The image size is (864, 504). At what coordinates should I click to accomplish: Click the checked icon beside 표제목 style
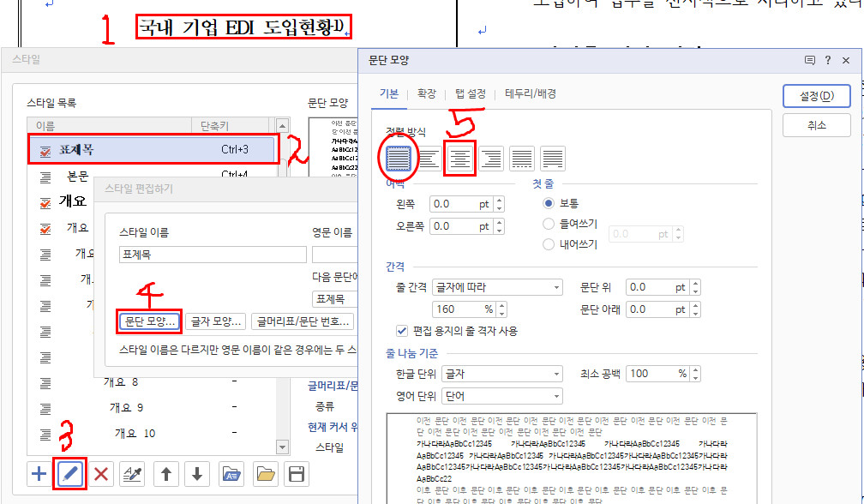point(45,152)
